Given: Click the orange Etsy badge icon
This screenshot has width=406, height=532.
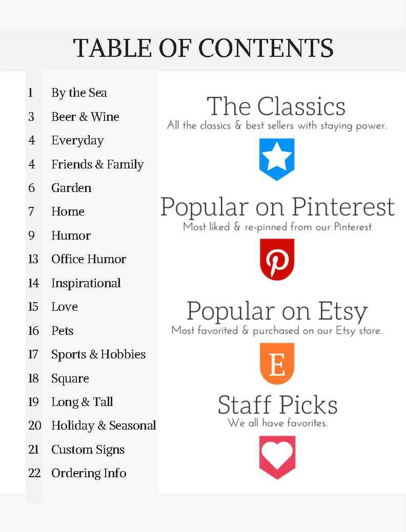Looking at the screenshot, I should (277, 363).
